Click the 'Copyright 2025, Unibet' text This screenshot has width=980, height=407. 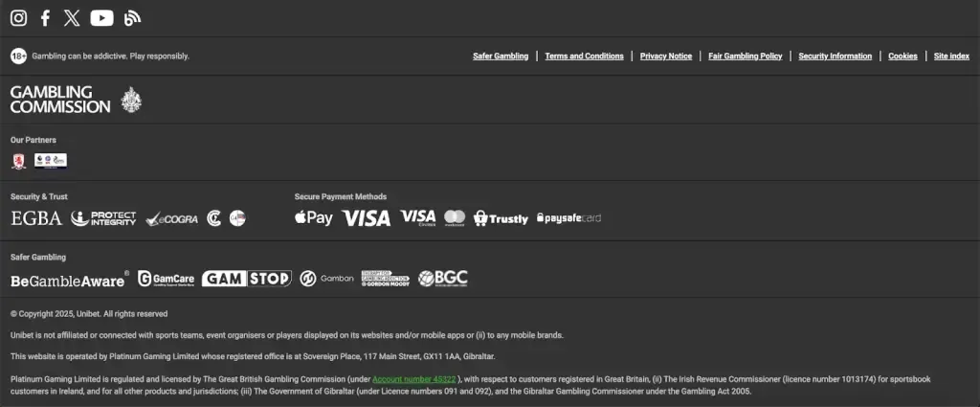[89, 314]
